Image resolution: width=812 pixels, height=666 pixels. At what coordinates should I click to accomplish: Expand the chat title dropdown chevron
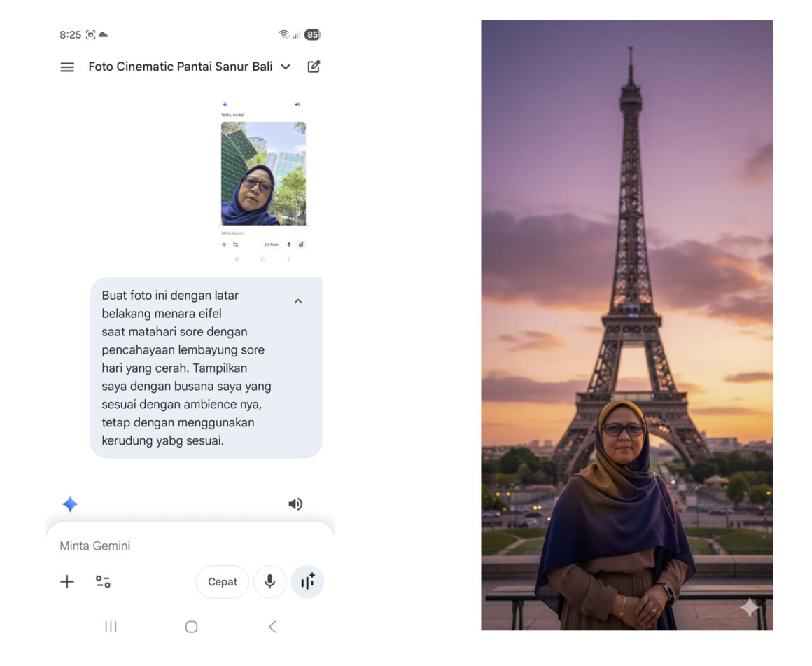pos(286,67)
